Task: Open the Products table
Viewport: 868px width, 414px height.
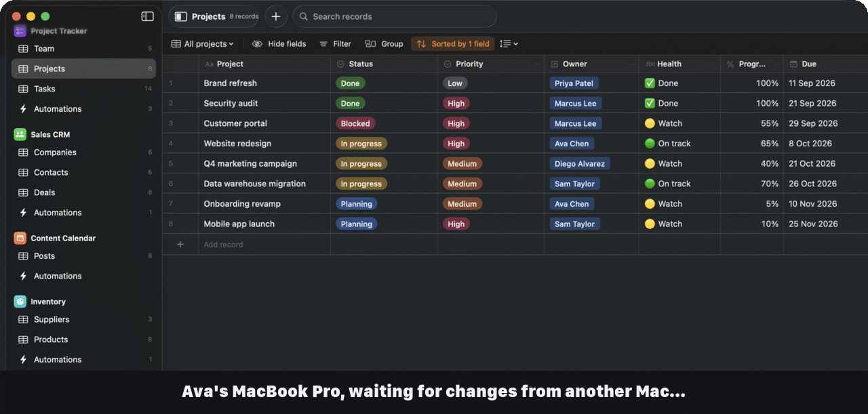Action: coord(84,339)
